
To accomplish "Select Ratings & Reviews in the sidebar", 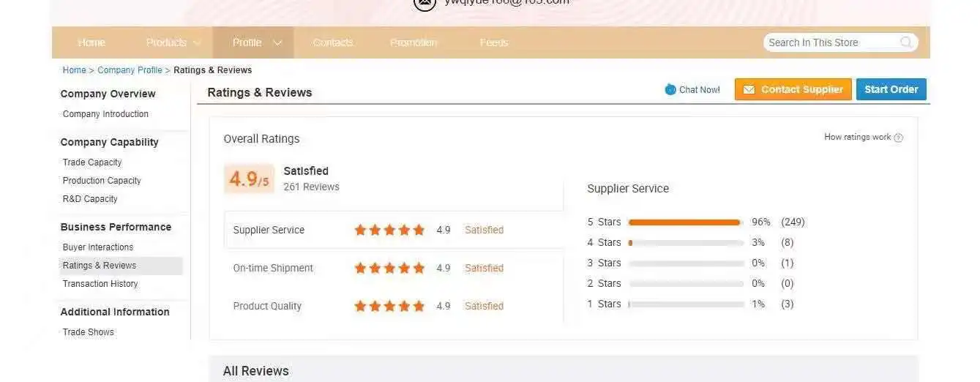I will click(121, 266).
